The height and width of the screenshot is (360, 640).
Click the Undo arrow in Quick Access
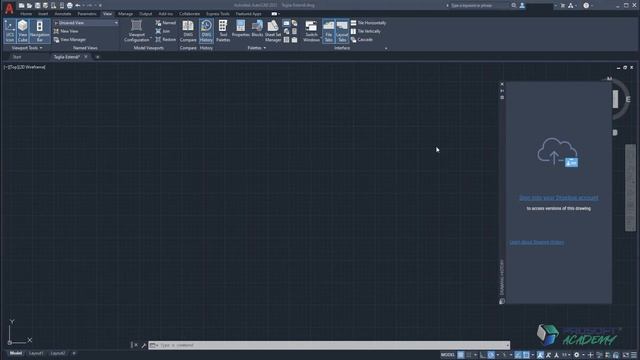click(x=78, y=5)
